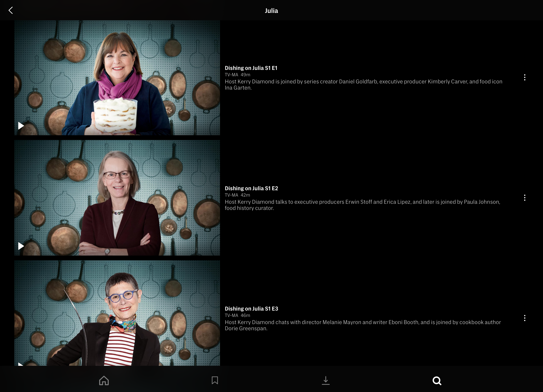This screenshot has height=392, width=543.
Task: Open the Dishing on Julia S1 E1 title
Action: 251,68
